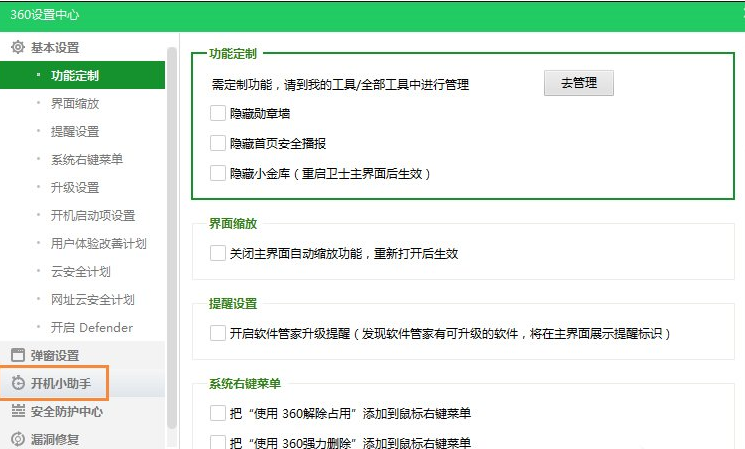Select 云安全计划 in the sidebar
Screen dimensions: 745x449
click(83, 271)
